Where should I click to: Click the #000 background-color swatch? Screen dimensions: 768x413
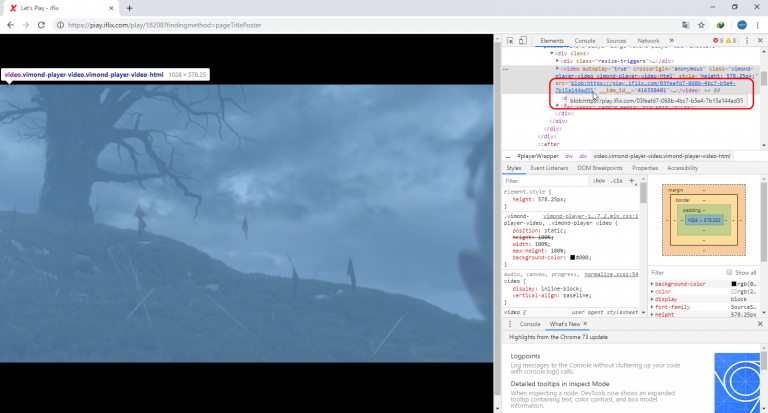pyautogui.click(x=572, y=257)
